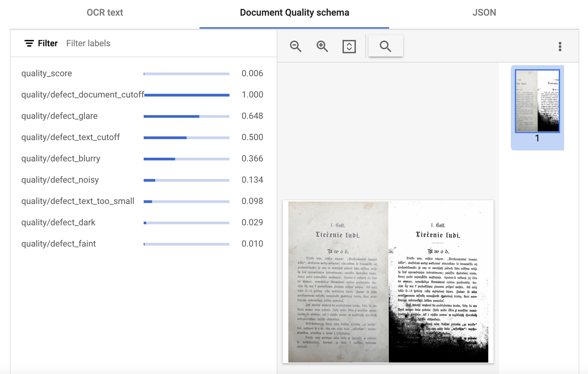Click the defect_document_cutoff score bar
Image resolution: width=588 pixels, height=374 pixels.
(x=187, y=95)
